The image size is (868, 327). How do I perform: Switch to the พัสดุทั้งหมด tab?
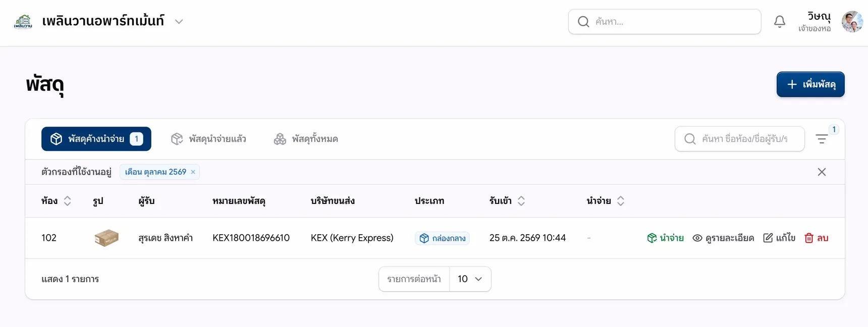tap(306, 139)
